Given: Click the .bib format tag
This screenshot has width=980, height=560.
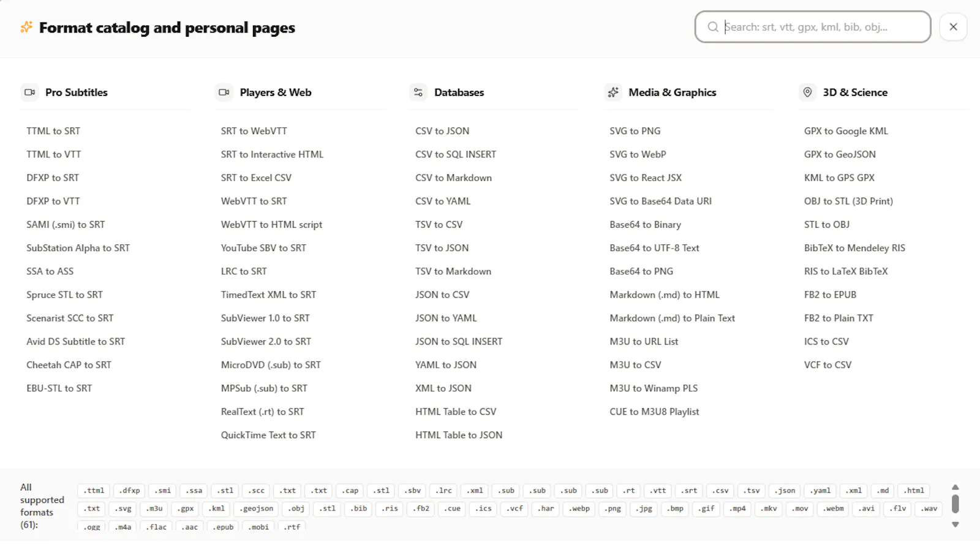Looking at the screenshot, I should [x=359, y=509].
